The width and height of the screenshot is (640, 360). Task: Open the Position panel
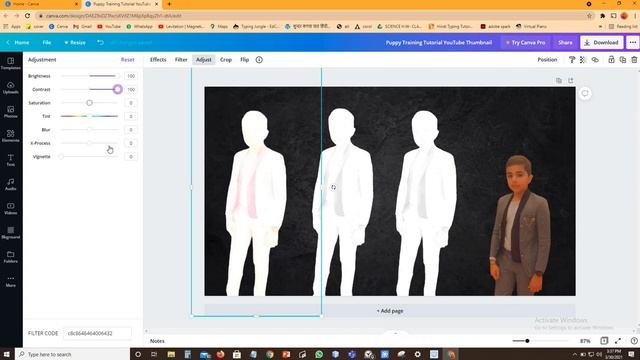point(547,60)
